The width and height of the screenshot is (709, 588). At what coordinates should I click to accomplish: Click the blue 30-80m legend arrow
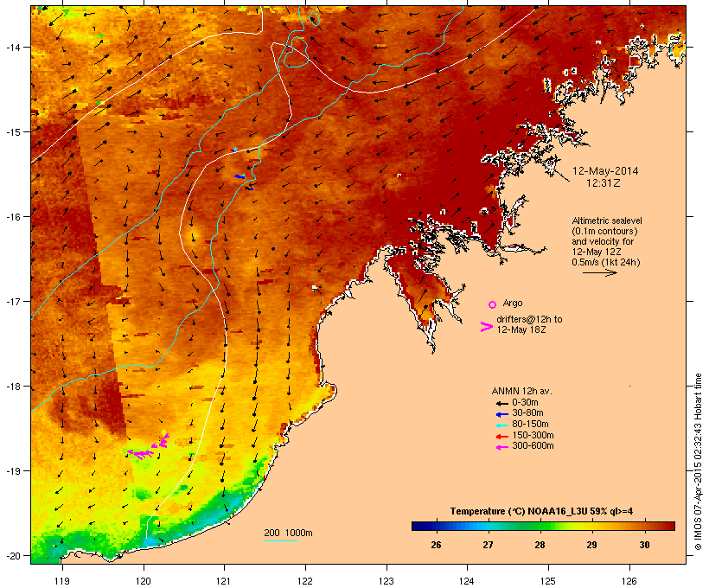coord(501,414)
